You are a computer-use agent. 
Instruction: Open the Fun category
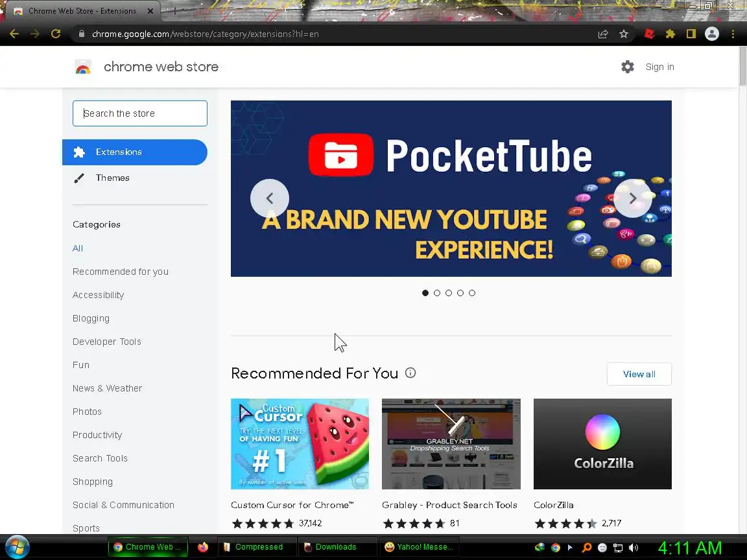tap(81, 365)
